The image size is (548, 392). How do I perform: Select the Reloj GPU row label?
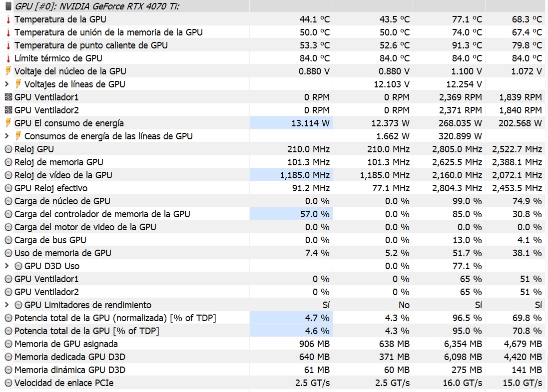coord(34,149)
